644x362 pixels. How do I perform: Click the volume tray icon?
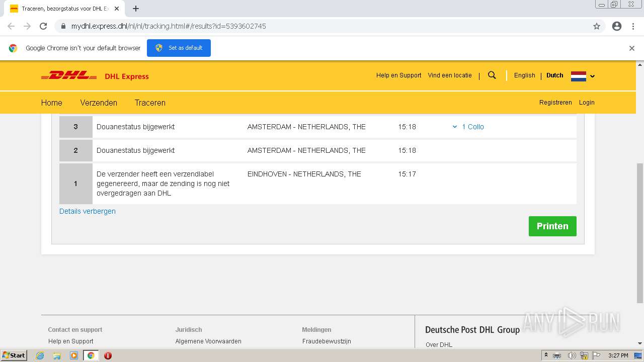pos(572,355)
